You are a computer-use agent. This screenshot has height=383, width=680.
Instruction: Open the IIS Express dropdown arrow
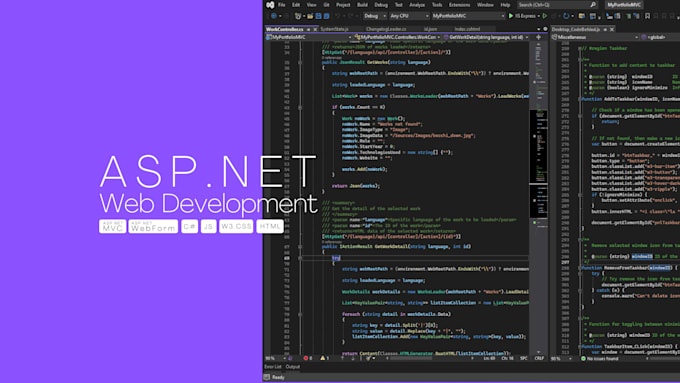click(539, 16)
